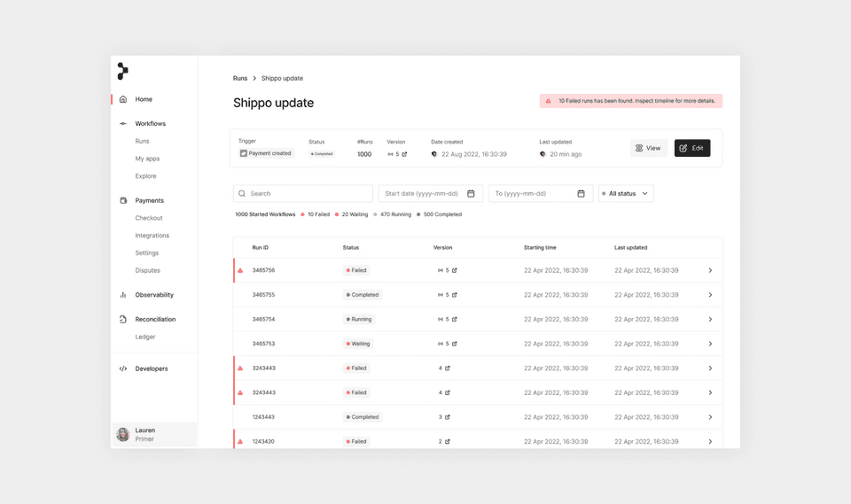Open the Payments section
Viewport: 851px width, 504px height.
pos(149,201)
